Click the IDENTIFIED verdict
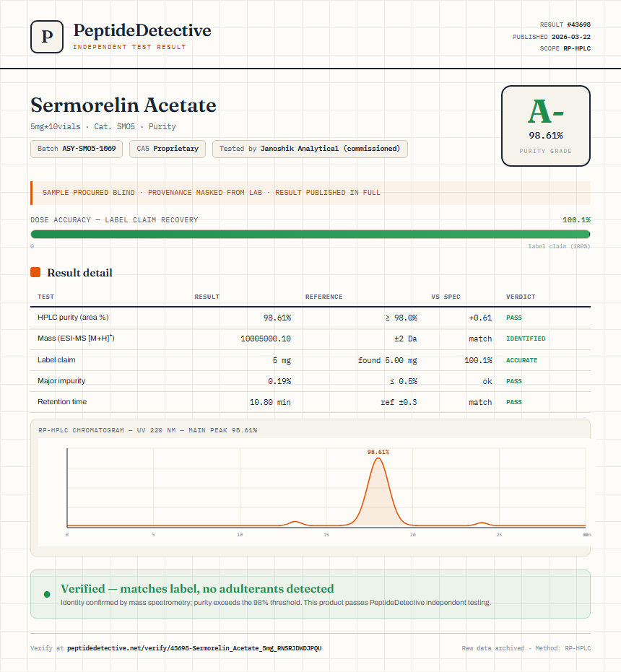 (x=526, y=339)
